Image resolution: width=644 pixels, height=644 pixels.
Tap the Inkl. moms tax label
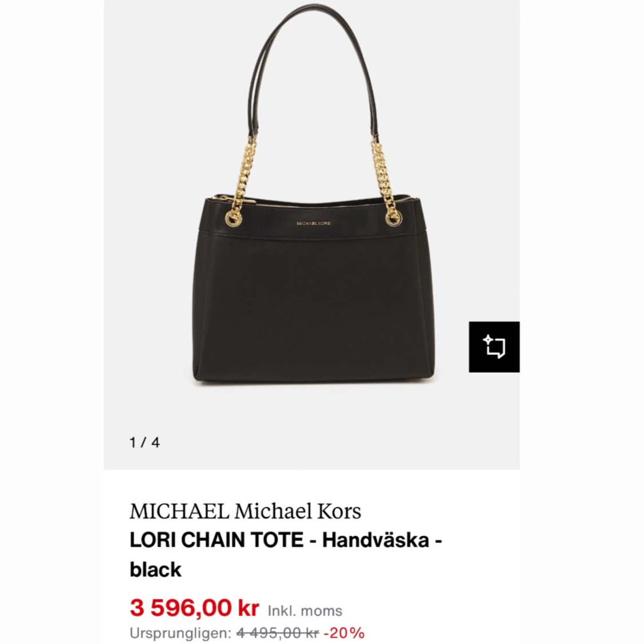pyautogui.click(x=305, y=611)
